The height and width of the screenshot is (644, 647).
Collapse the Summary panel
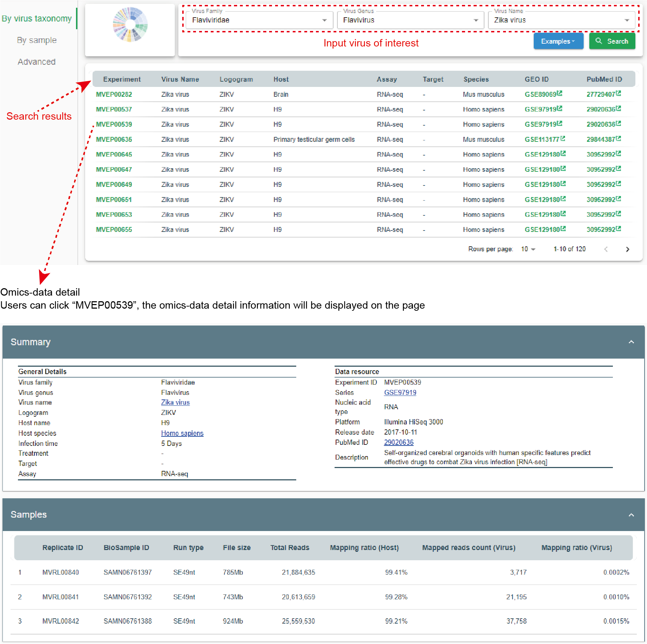pyautogui.click(x=631, y=342)
